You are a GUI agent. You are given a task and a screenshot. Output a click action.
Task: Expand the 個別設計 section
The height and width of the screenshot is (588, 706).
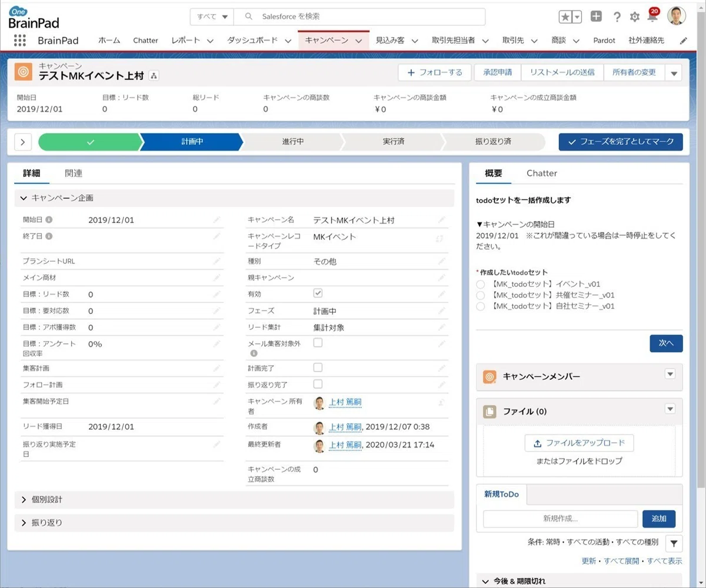[234, 499]
